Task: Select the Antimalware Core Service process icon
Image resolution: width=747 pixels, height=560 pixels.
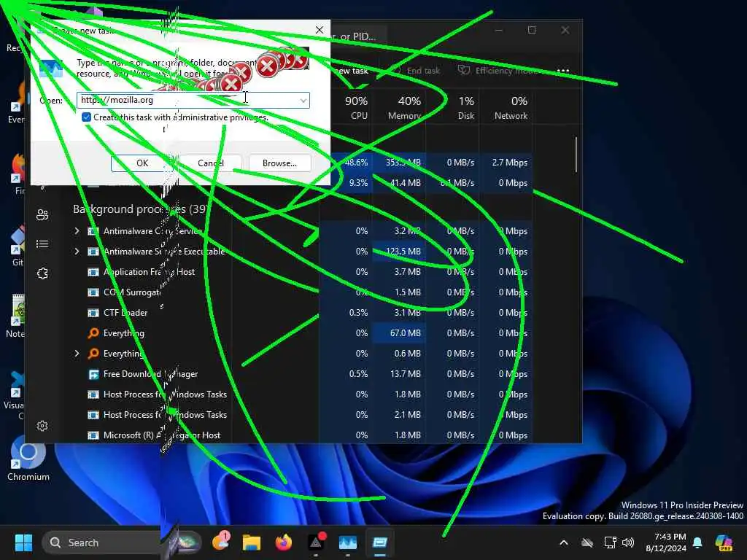Action: pyautogui.click(x=93, y=231)
